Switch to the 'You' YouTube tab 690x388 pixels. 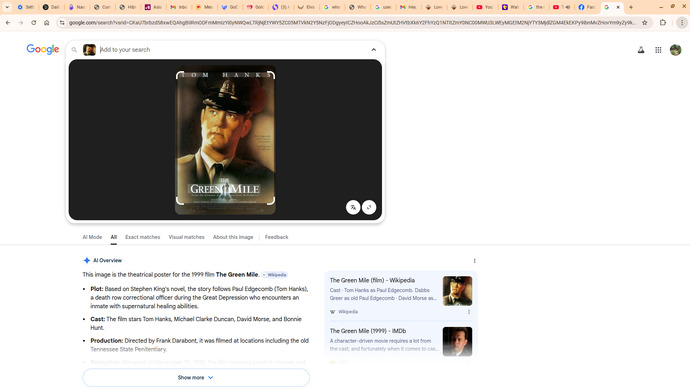click(x=484, y=7)
